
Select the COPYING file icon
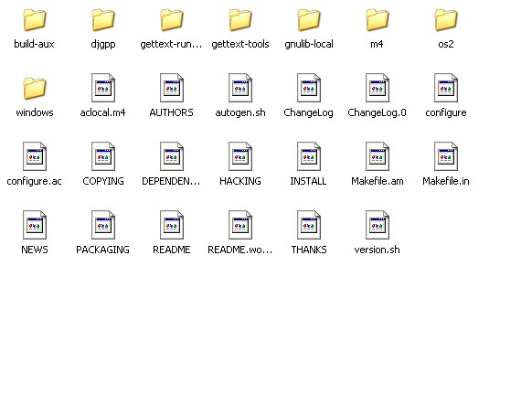[x=103, y=156]
